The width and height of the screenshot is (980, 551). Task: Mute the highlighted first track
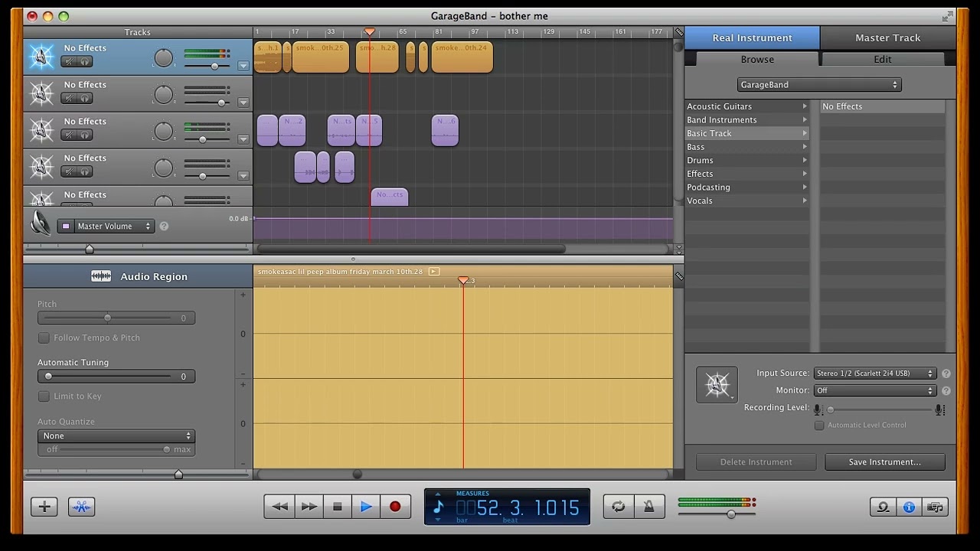coord(69,61)
